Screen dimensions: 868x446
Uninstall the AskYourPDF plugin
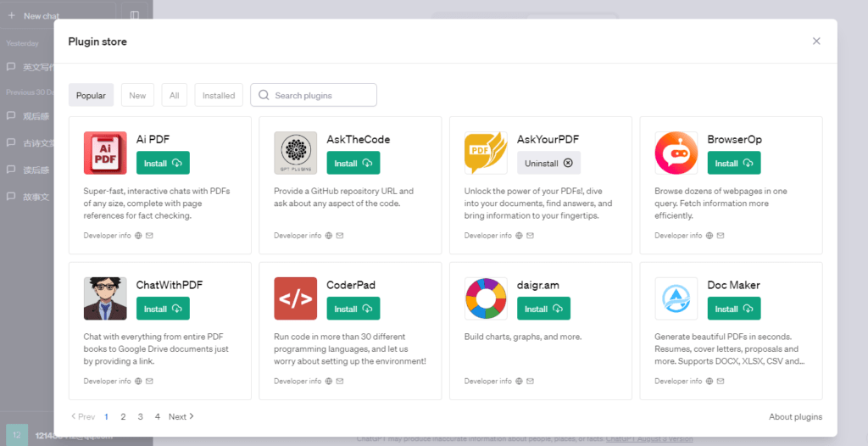pyautogui.click(x=549, y=163)
